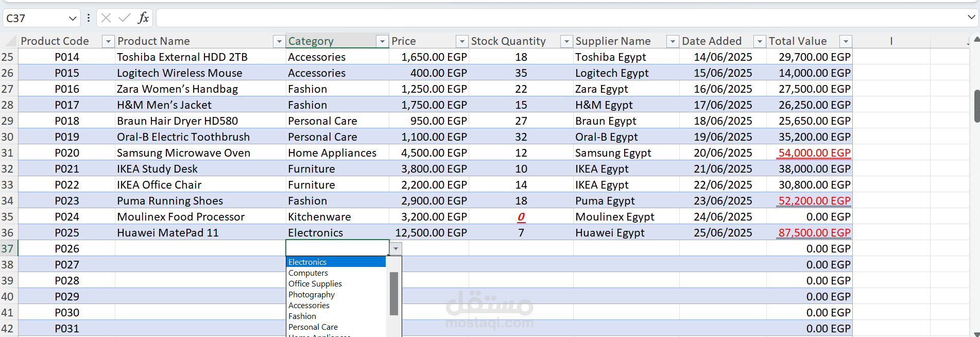Select the red 52,200.00 EGP total

(x=810, y=201)
